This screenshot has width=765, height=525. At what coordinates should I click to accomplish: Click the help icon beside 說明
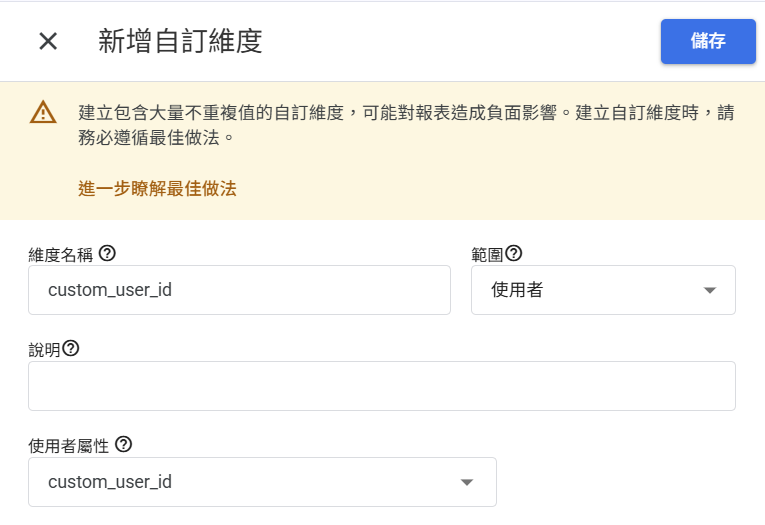(x=71, y=348)
